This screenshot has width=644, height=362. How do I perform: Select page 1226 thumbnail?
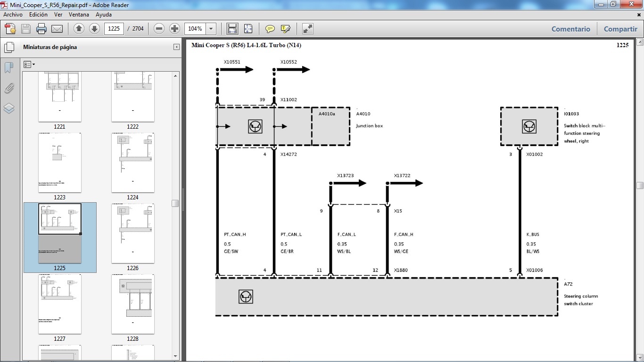pyautogui.click(x=132, y=233)
